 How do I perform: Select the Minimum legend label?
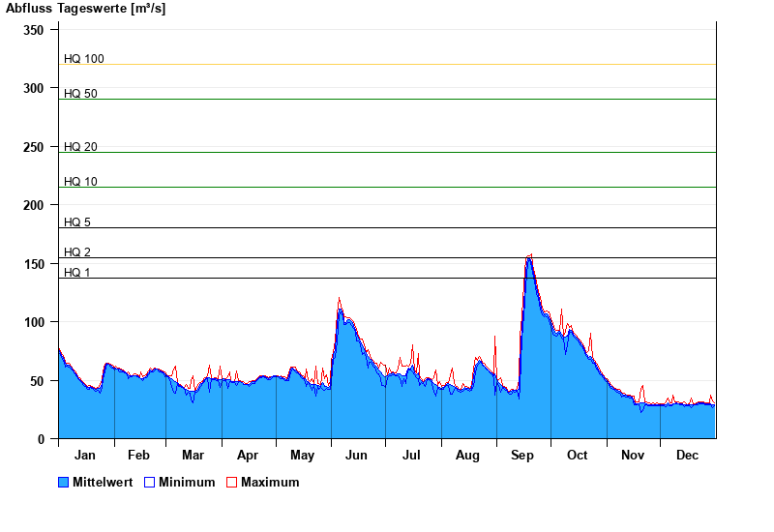(x=187, y=483)
